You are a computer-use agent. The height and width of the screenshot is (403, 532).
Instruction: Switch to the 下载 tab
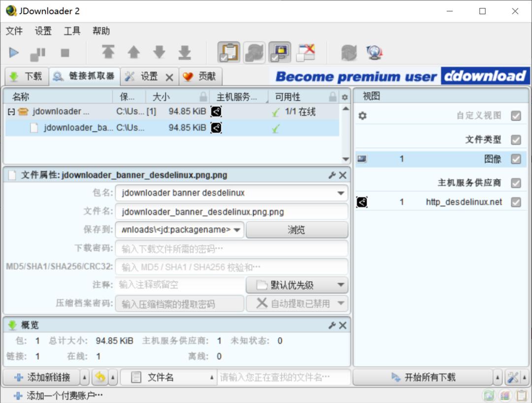pyautogui.click(x=27, y=76)
